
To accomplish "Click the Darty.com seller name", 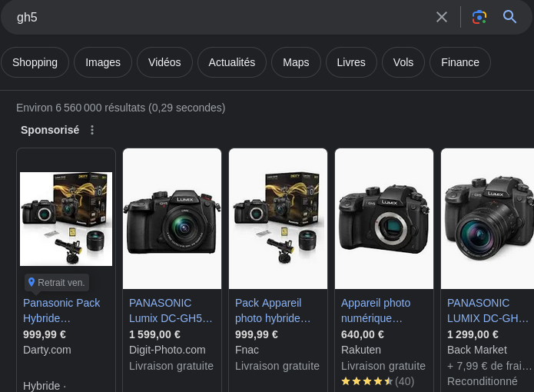I will point(47,350).
